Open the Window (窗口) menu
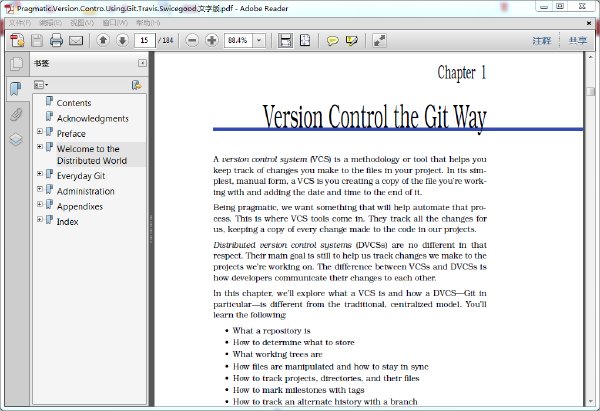 pyautogui.click(x=115, y=23)
